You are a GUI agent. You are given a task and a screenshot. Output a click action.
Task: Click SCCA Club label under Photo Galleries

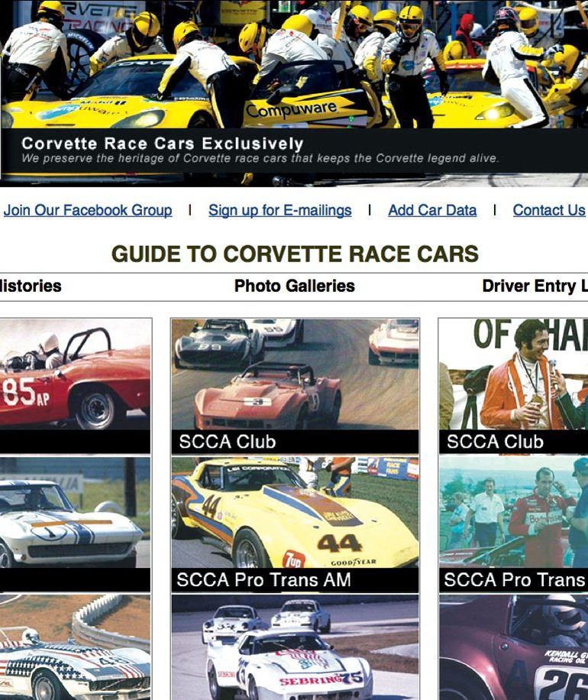(x=228, y=442)
